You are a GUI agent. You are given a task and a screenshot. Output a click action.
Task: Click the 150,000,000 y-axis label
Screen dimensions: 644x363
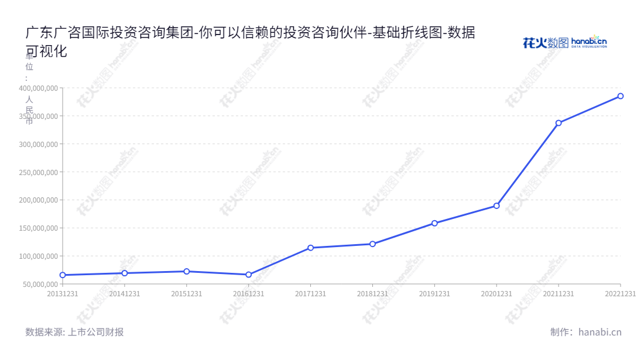[x=38, y=228]
